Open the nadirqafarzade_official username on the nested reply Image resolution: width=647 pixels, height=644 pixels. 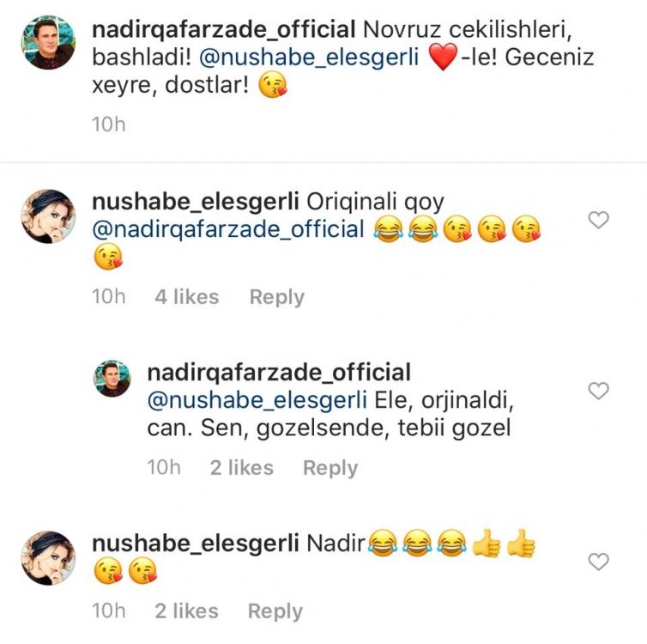(279, 372)
